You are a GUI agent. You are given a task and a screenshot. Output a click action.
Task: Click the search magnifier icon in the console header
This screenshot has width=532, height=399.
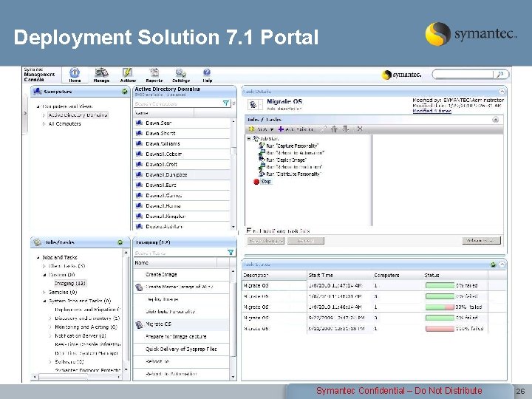500,75
